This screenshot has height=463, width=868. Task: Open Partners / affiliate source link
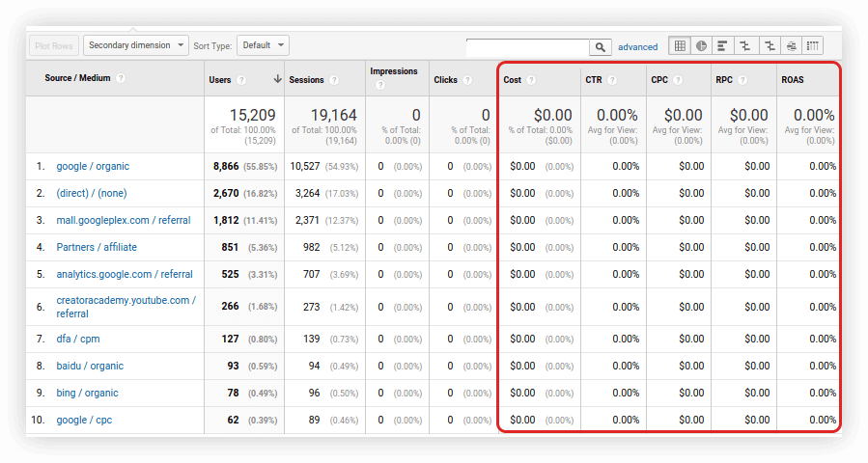click(x=97, y=247)
